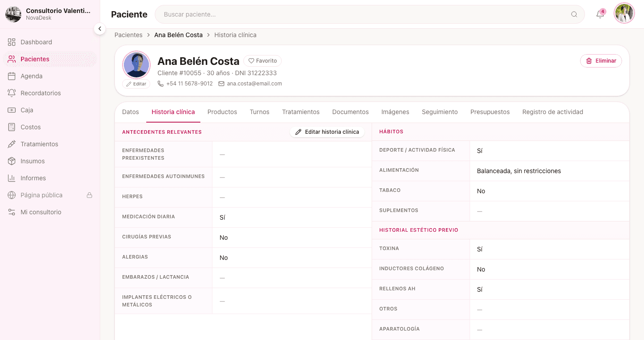
Task: Click the Informes chart icon
Action: tap(12, 178)
